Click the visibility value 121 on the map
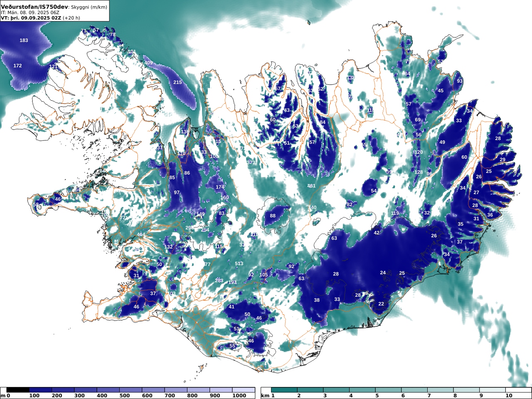Image resolution: width=532 pixels, height=399 pixels. [54, 66]
